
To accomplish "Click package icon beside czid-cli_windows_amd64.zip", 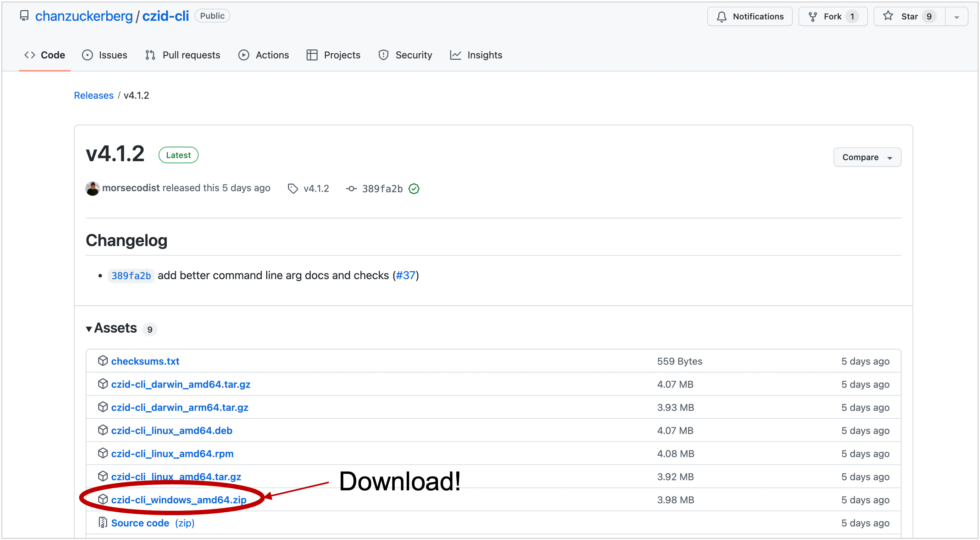I will pos(103,499).
